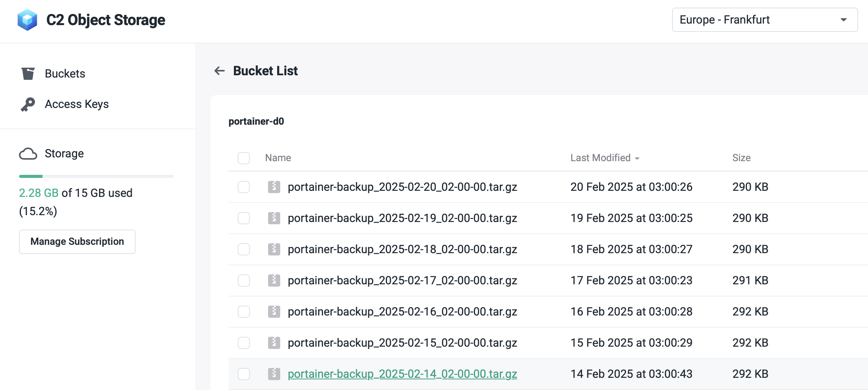Click the C2 Object Storage title text
The image size is (868, 390).
click(106, 20)
